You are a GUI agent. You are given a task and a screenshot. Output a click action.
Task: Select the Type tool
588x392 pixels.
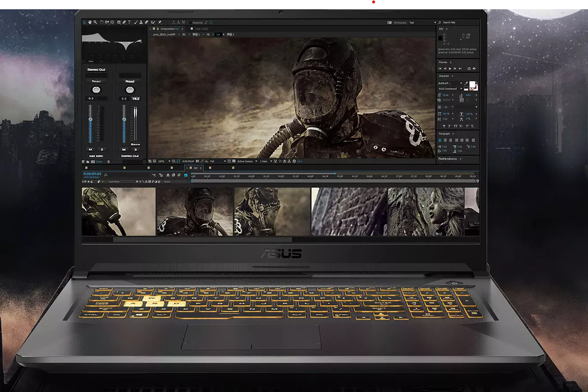(x=129, y=22)
